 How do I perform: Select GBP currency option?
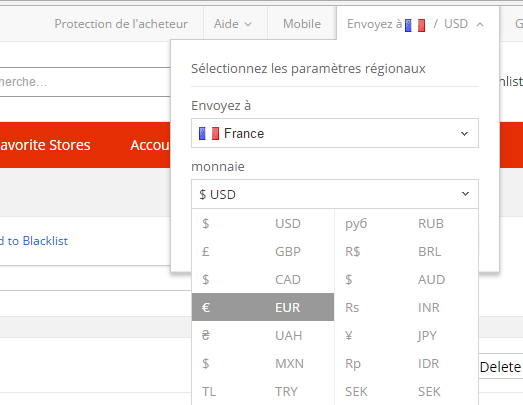[263, 251]
